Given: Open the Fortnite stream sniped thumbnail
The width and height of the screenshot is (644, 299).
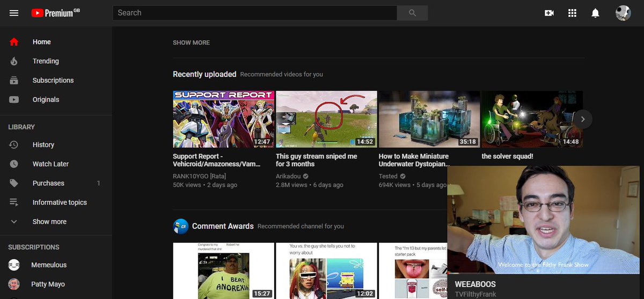Looking at the screenshot, I should point(326,119).
